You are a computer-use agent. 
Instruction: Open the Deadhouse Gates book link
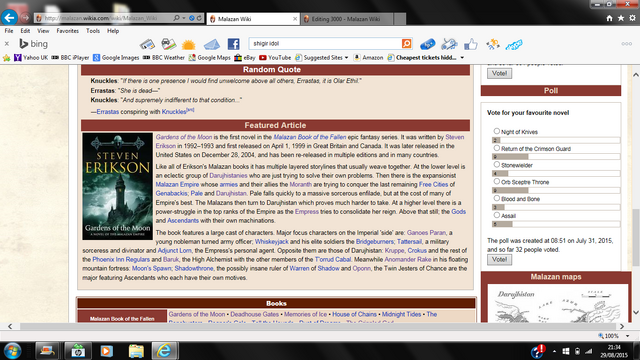pyautogui.click(x=255, y=314)
